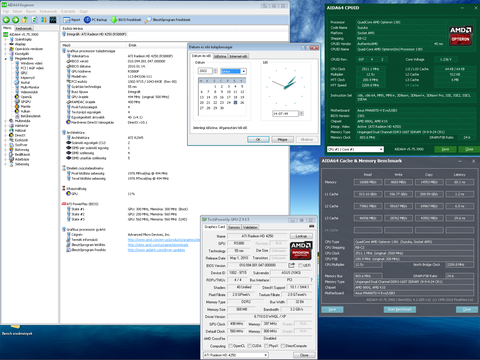Image resolution: width=480 pixels, height=360 pixels.
Task: Expand the Alaplap tree node
Action: pos(6,44)
